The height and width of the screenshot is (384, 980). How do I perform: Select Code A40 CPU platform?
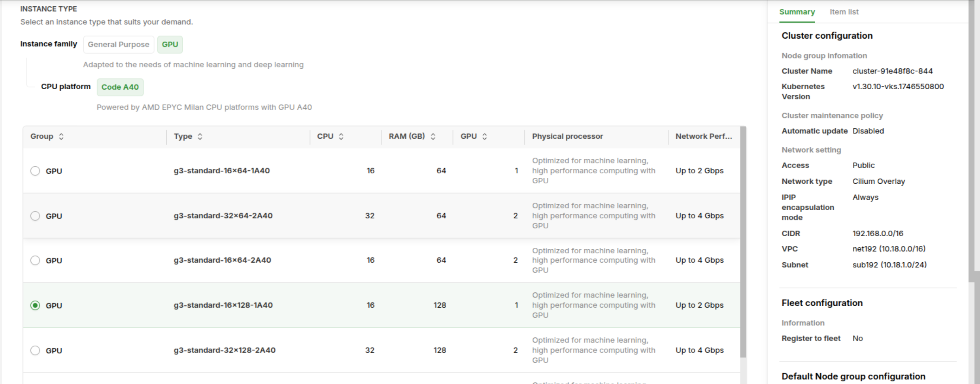point(120,87)
